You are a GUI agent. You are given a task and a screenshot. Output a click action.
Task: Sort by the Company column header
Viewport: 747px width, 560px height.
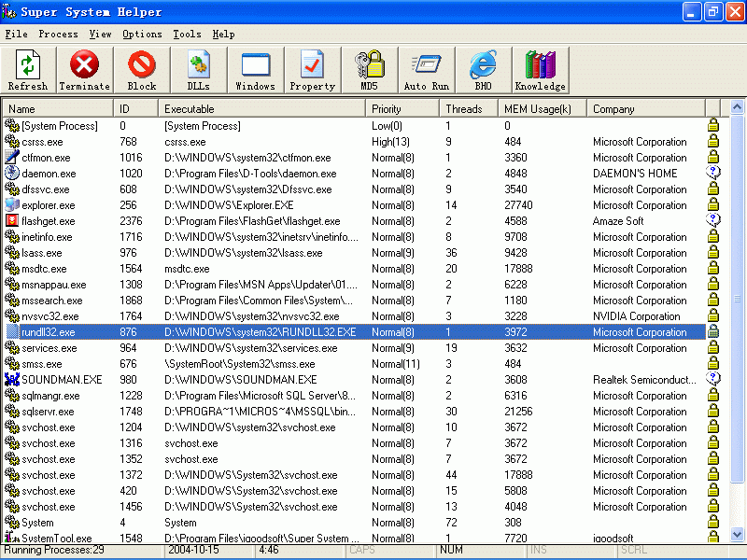point(646,108)
